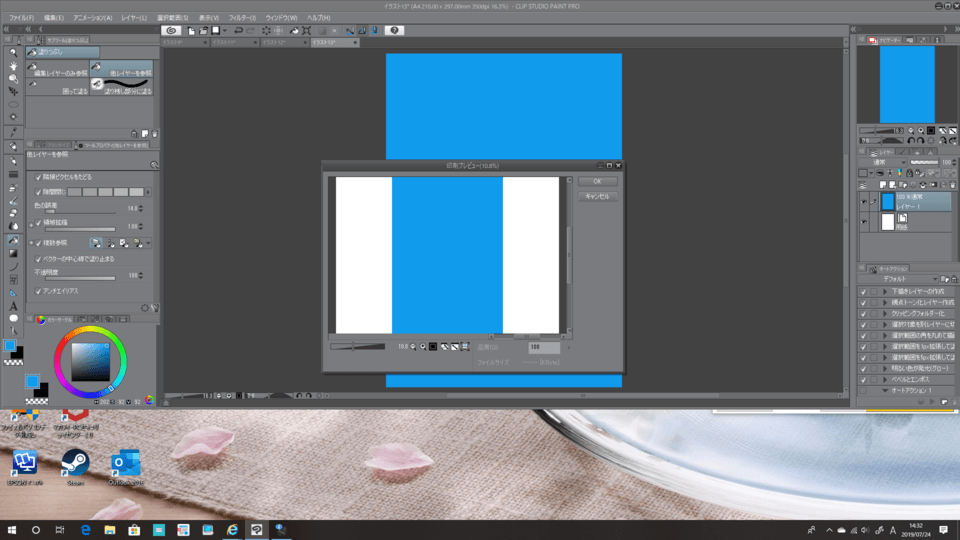Select the Gradient tool in the left toolbar
Screen dimensions: 960x540
[13, 253]
